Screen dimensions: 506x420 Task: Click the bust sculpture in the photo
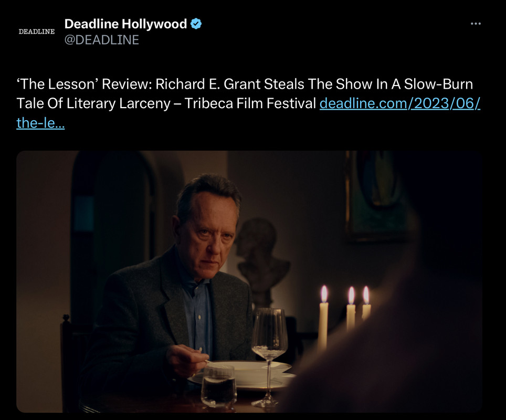pos(260,258)
